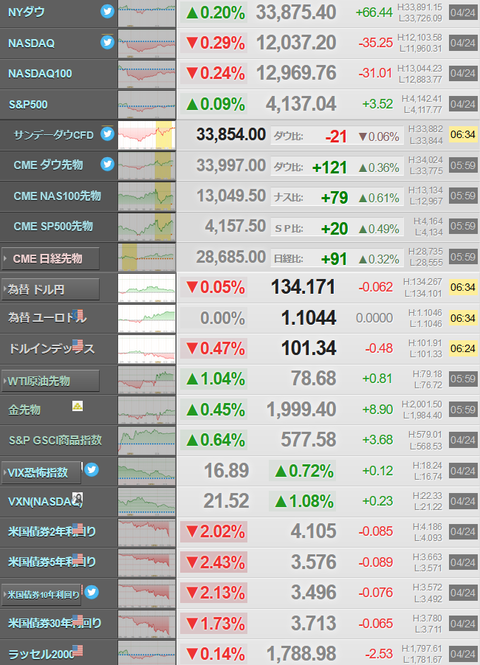
Task: Click the Twitter icon beside NYダウ
Action: (x=107, y=11)
